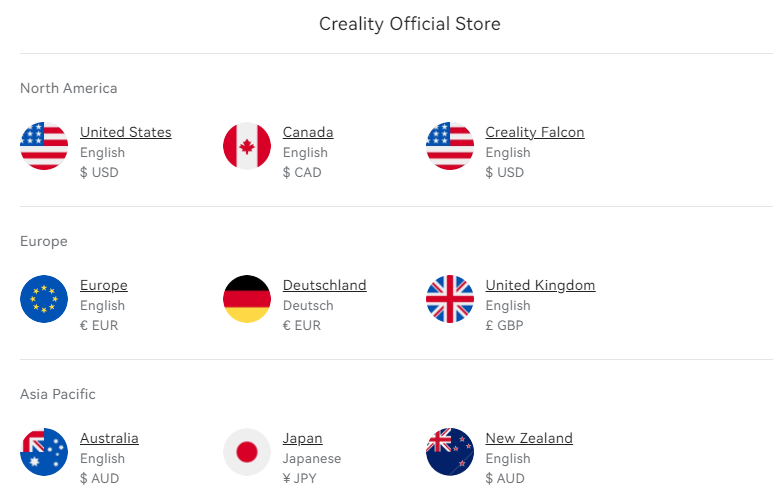The height and width of the screenshot is (499, 773).
Task: Click the Canada maple leaf flag icon
Action: 247,146
